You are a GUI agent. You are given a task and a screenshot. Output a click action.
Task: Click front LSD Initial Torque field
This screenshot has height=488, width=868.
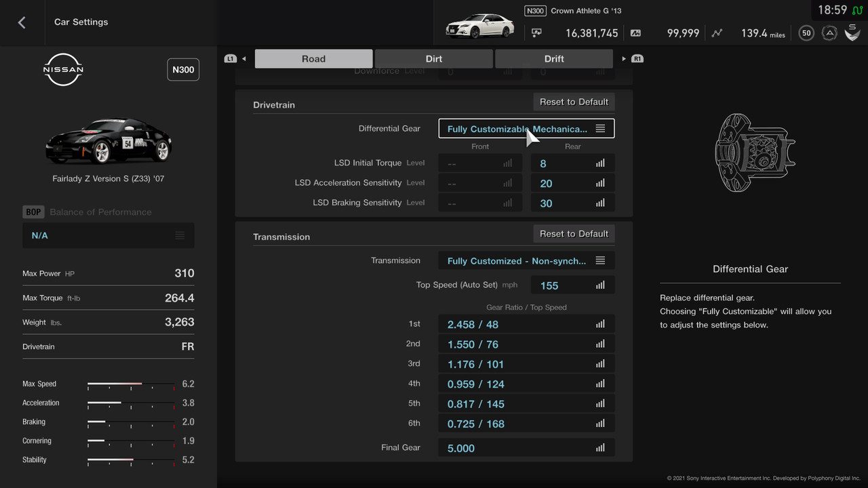pyautogui.click(x=480, y=163)
